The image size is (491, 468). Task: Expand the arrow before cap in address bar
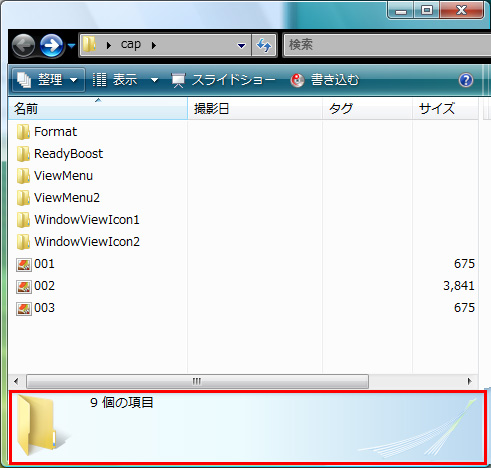pos(108,45)
